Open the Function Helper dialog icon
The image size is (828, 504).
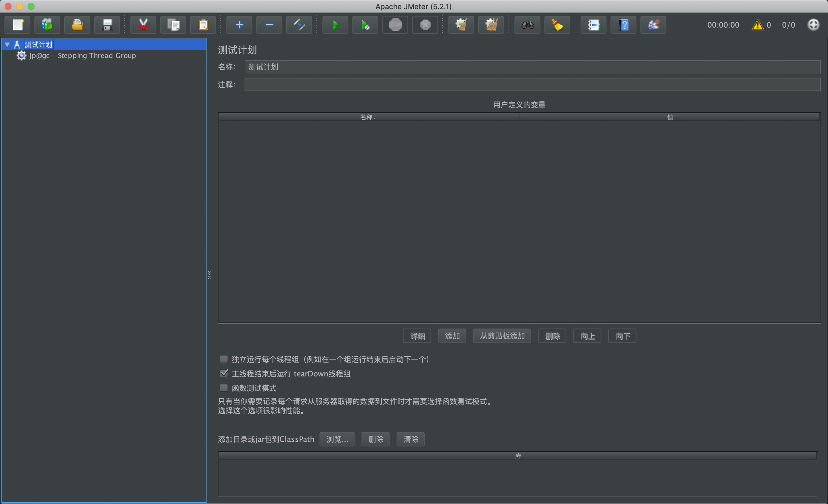click(x=593, y=25)
